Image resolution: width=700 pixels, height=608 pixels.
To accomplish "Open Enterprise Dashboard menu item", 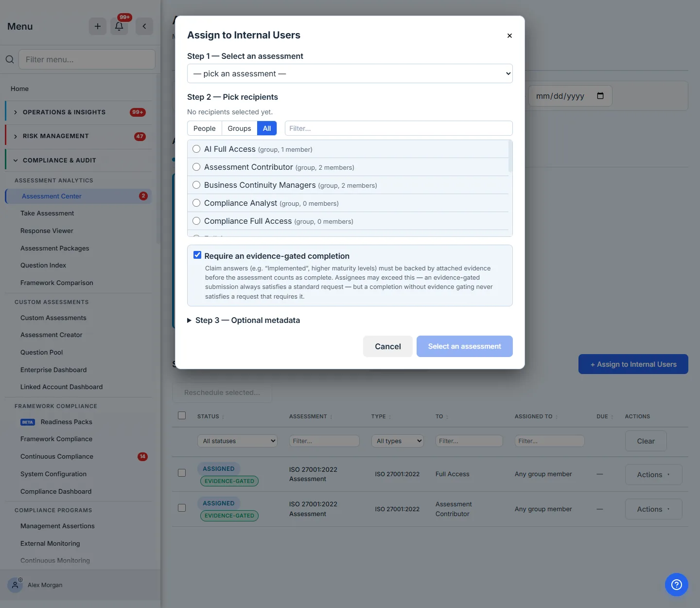I will pos(53,370).
